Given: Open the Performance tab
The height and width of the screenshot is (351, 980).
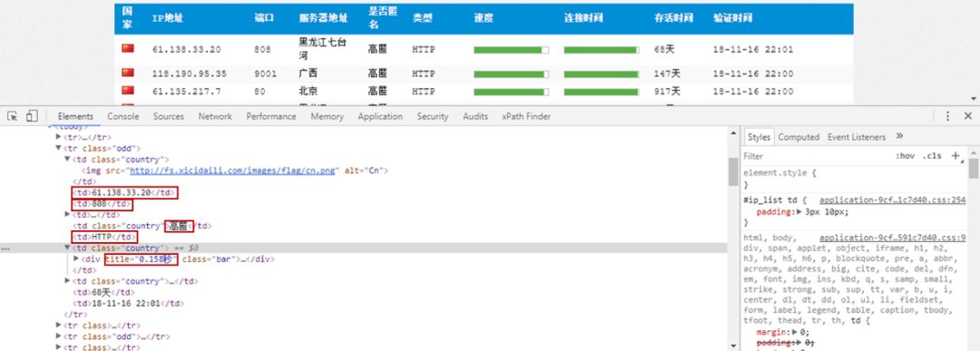Looking at the screenshot, I should click(271, 116).
